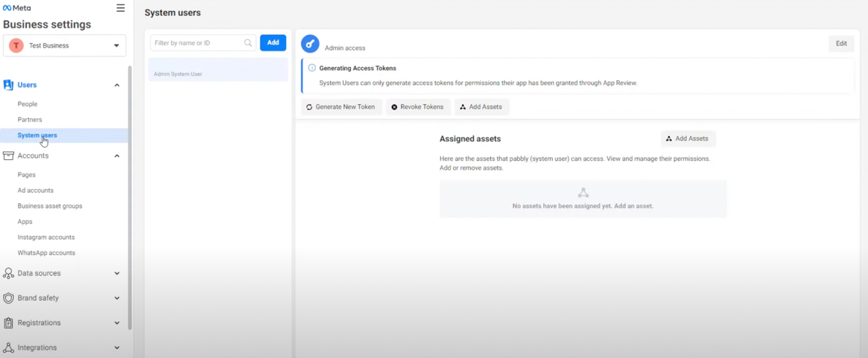Click the Filter by name or ID field
Image resolution: width=868 pixels, height=358 pixels.
pyautogui.click(x=203, y=42)
